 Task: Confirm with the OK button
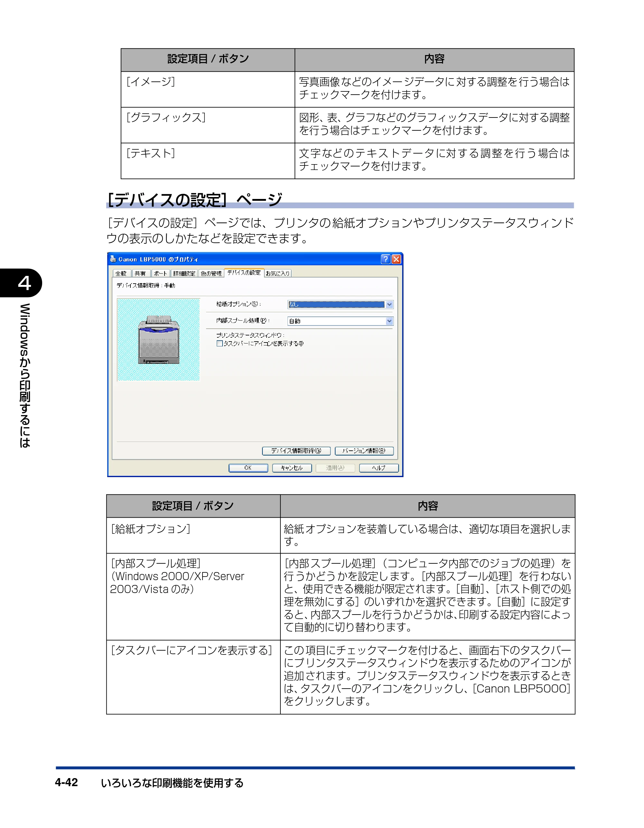tap(248, 468)
